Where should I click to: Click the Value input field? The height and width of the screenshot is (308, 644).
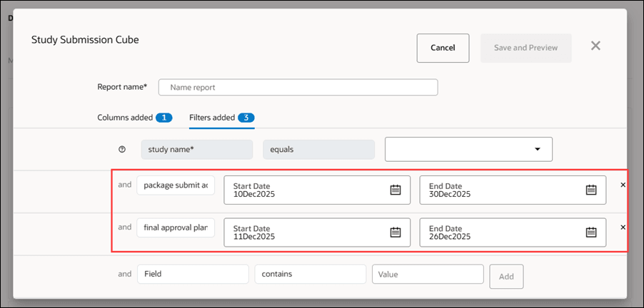[428, 274]
